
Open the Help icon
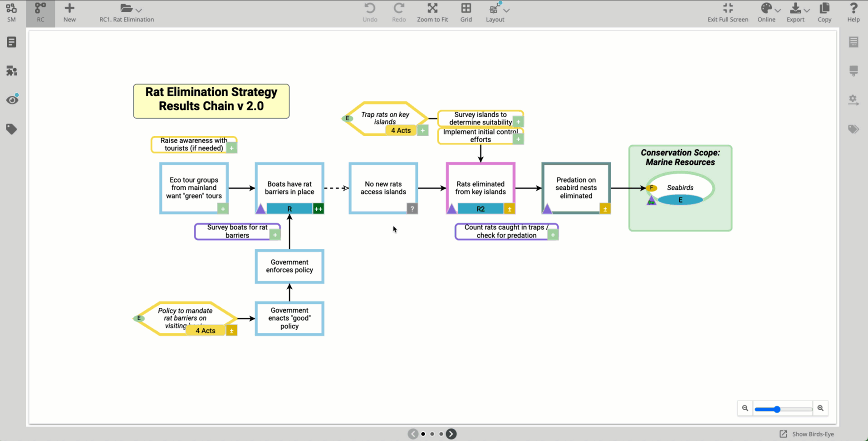(x=853, y=9)
